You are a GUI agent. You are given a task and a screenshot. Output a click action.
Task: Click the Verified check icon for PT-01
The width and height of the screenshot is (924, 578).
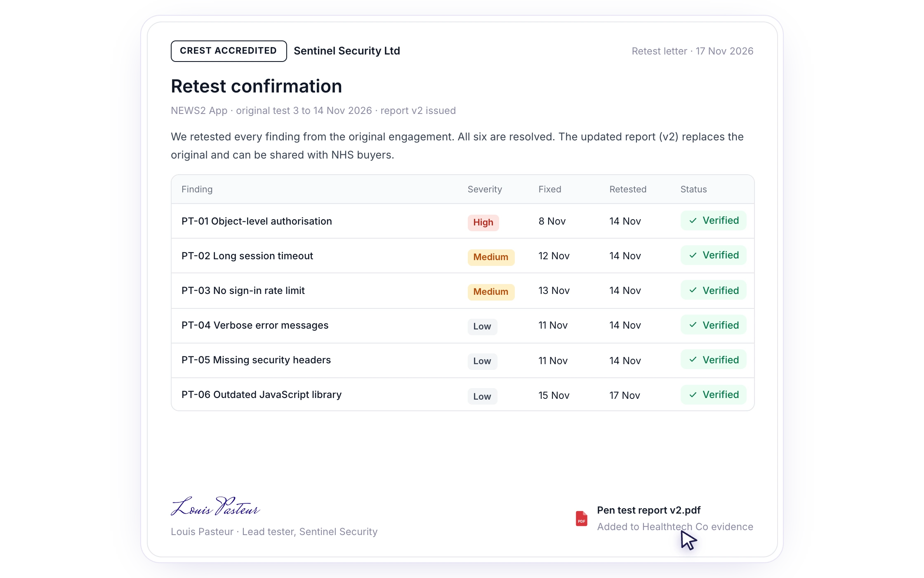tap(693, 220)
